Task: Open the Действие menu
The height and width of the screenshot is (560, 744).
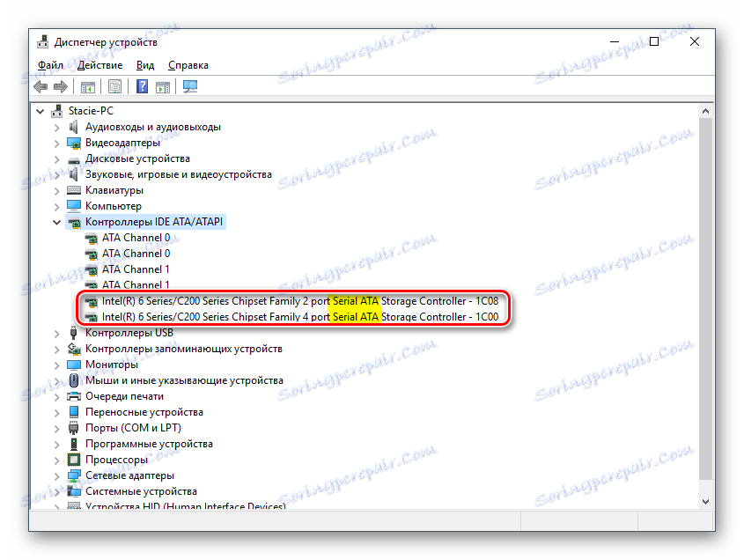Action: 99,65
